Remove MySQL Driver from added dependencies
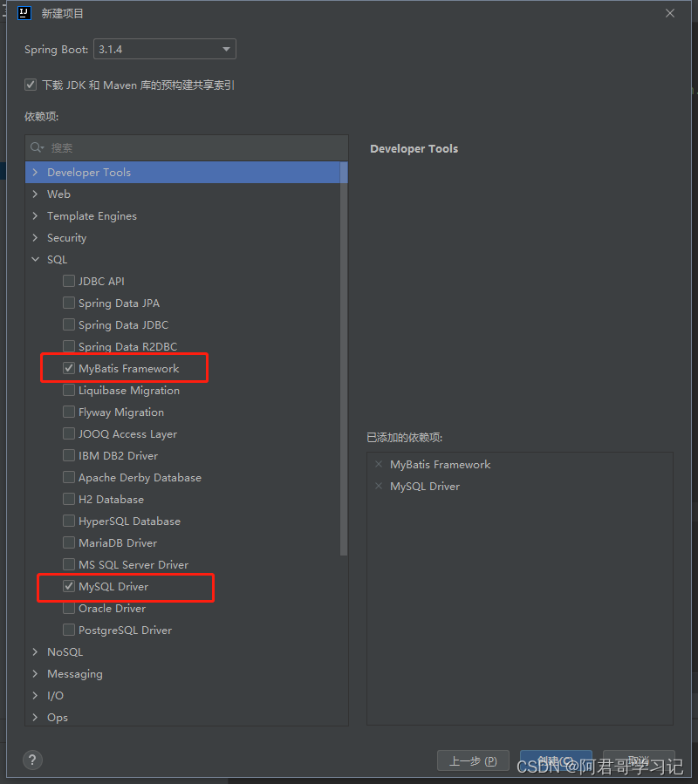Screen dimensions: 698x784 379,486
